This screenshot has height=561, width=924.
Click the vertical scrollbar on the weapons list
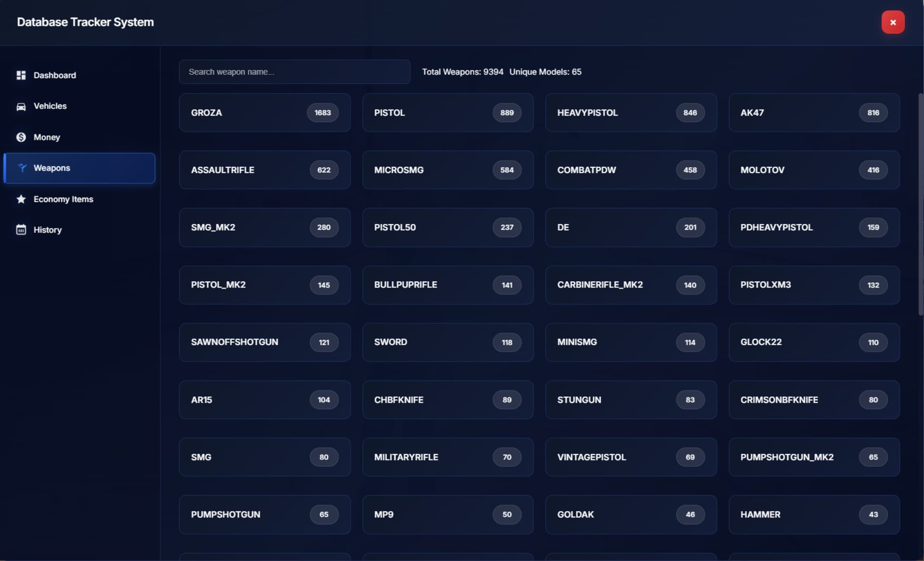(921, 204)
